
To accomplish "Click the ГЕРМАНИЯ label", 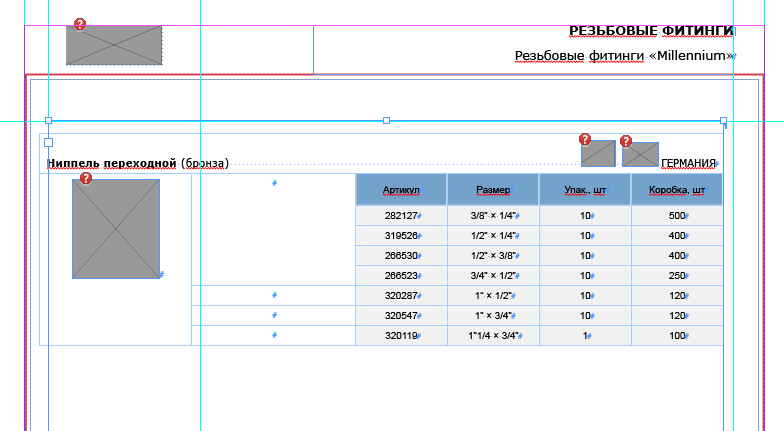I will [688, 164].
